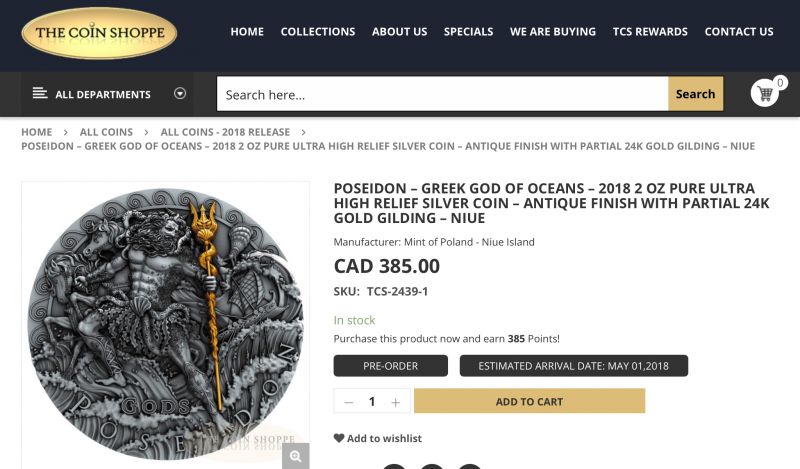Click the Search button
The width and height of the screenshot is (800, 469).
pyautogui.click(x=695, y=94)
